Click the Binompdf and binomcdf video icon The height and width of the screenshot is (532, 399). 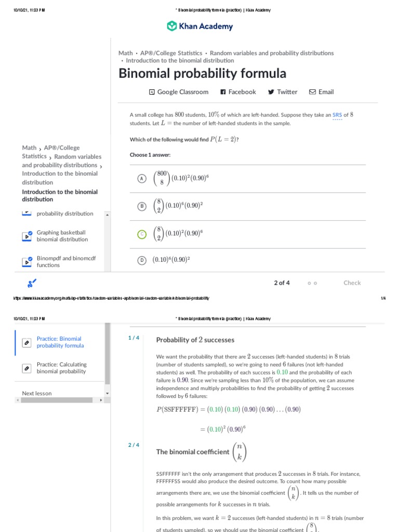click(27, 262)
